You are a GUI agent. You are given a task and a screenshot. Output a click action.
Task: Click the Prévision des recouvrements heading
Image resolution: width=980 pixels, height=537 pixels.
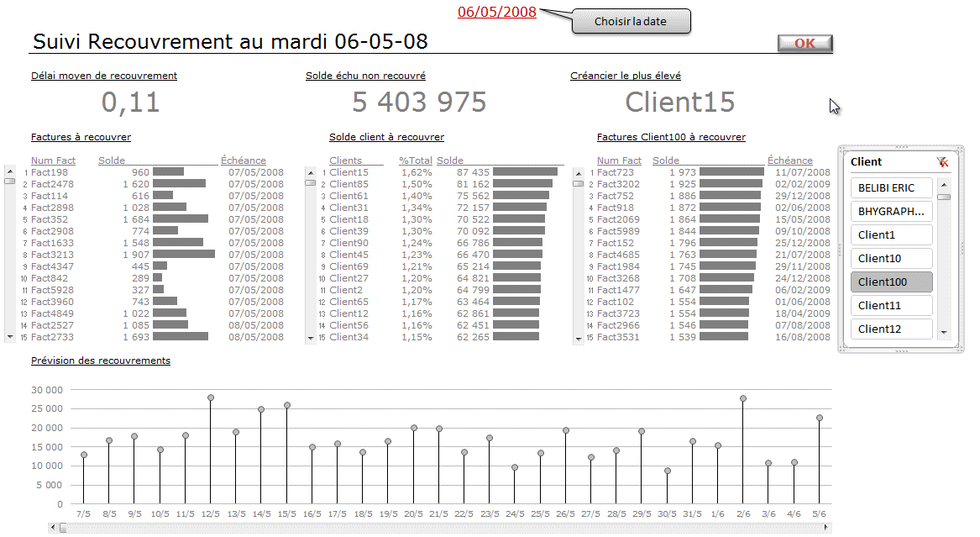pos(101,361)
